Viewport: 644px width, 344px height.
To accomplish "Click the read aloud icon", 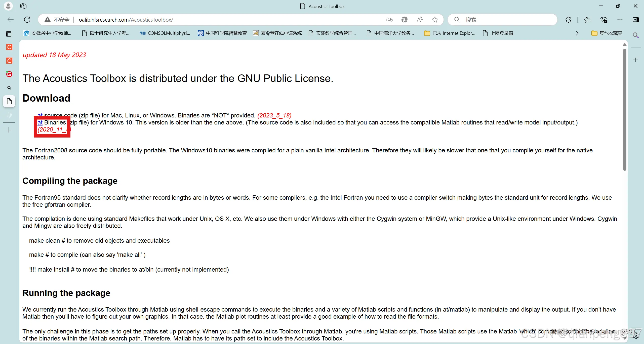I will click(x=420, y=20).
